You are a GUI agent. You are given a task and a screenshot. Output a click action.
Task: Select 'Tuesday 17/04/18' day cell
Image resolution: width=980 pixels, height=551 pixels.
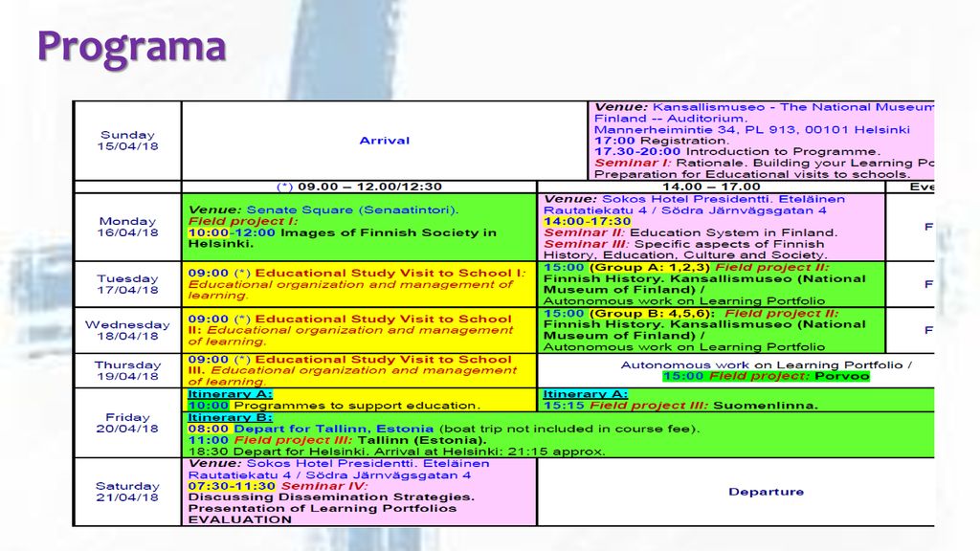[x=127, y=284]
